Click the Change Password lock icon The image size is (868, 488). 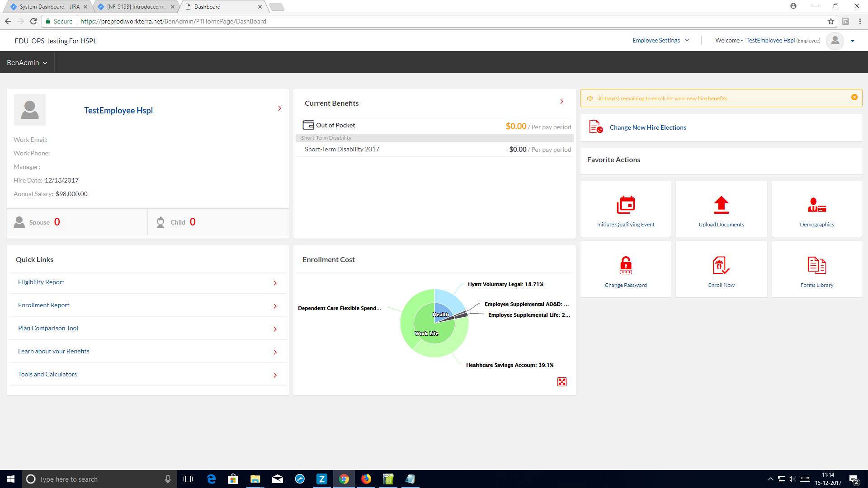(626, 265)
